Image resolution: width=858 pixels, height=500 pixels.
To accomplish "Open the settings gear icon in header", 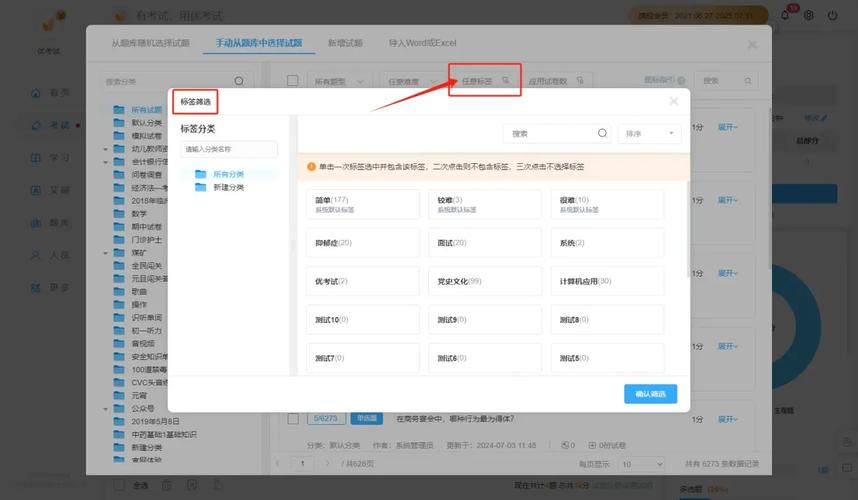I will [808, 16].
